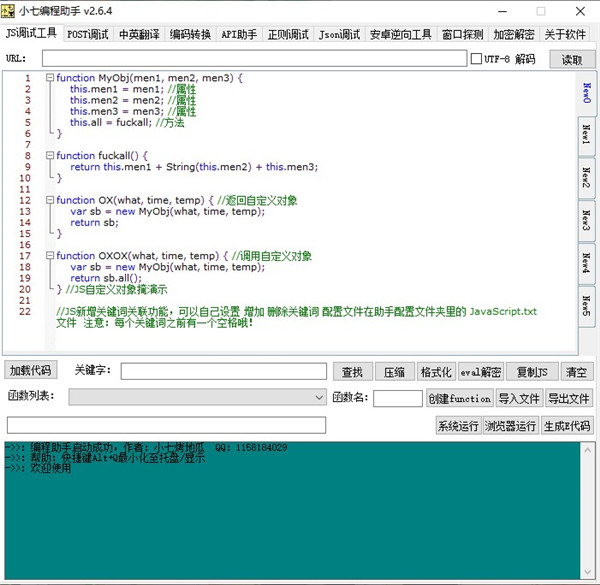This screenshot has height=585, width=600.
Task: Select the New5 side tab
Action: pyautogui.click(x=587, y=306)
